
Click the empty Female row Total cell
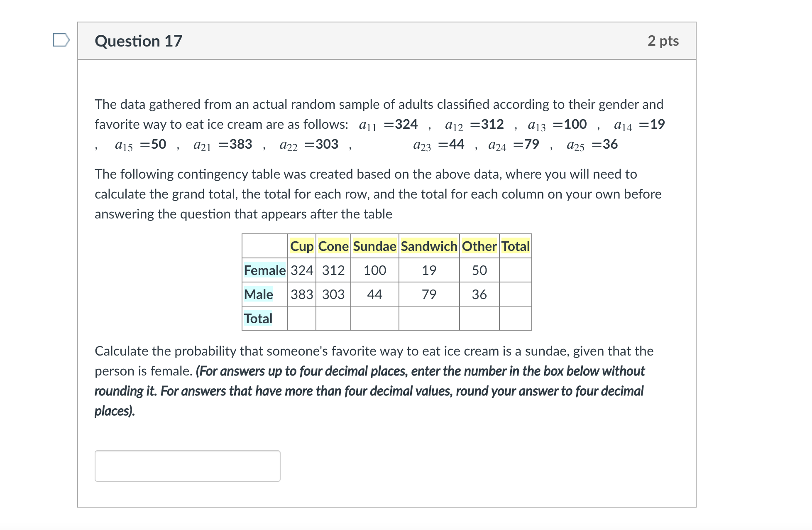point(515,270)
